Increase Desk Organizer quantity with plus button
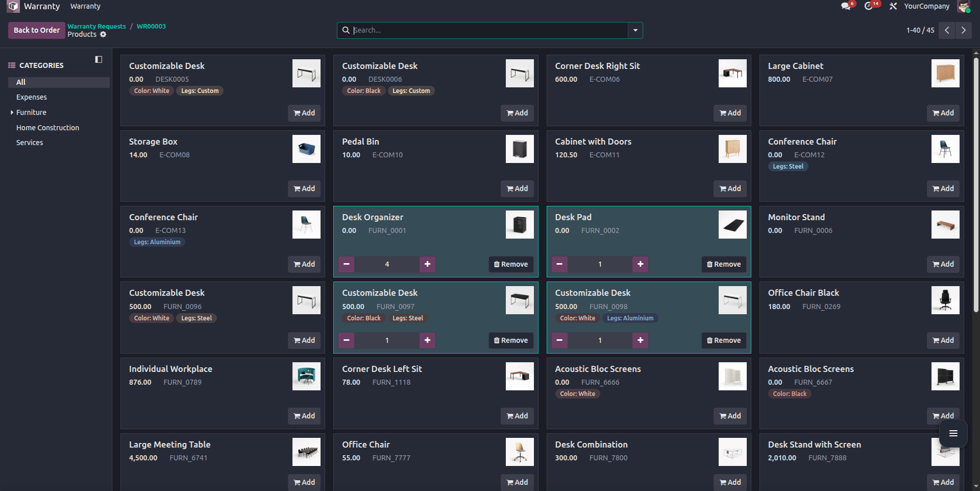Screen dimensions: 980x491 pos(427,264)
